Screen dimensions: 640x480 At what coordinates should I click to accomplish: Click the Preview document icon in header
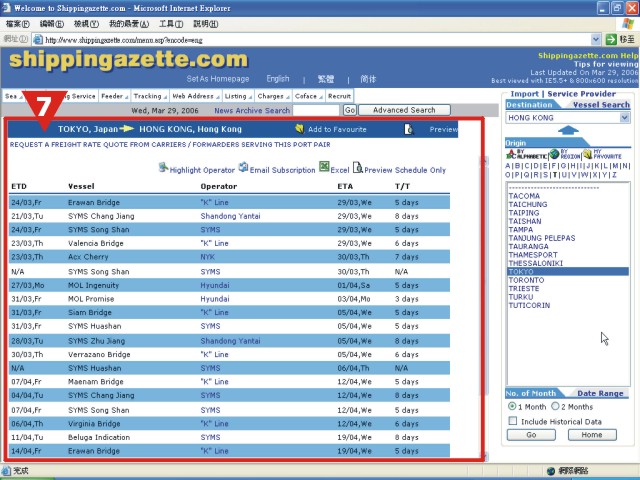409,129
